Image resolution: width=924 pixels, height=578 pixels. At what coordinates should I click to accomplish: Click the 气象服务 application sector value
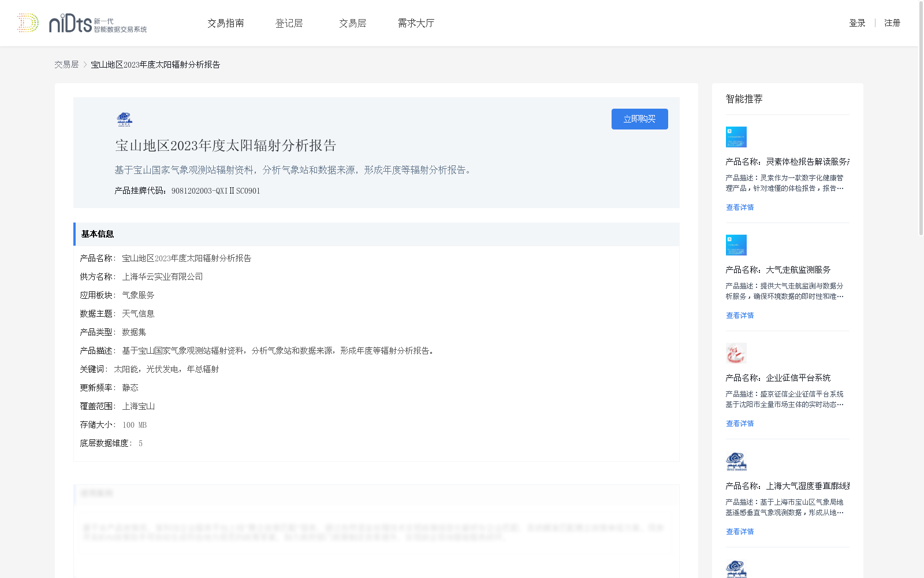coord(138,295)
